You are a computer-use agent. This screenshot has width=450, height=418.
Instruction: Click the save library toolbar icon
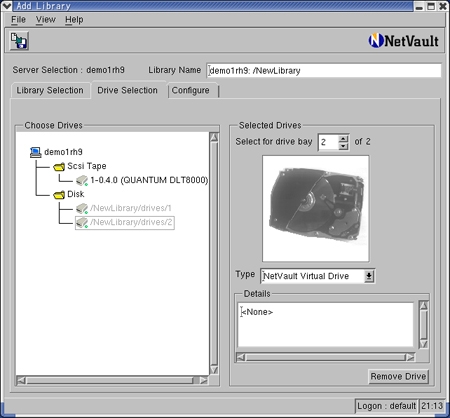coord(19,41)
